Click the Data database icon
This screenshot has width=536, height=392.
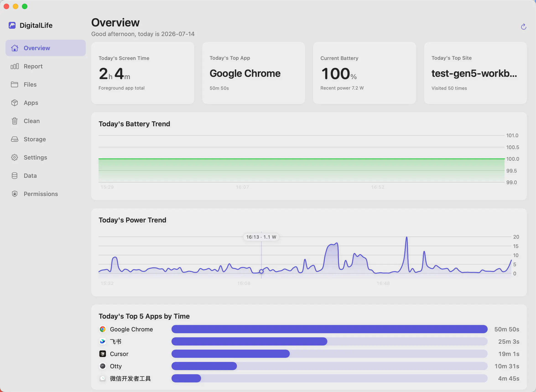pos(15,175)
